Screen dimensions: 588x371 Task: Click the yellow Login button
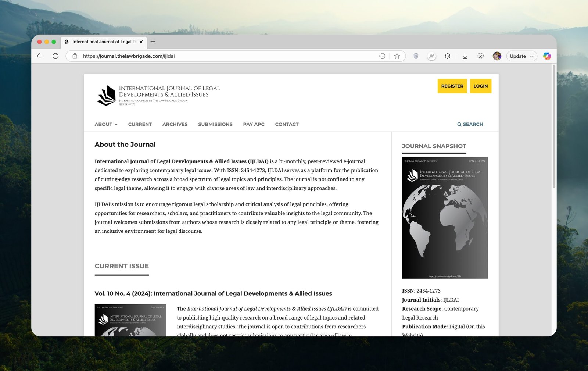click(480, 86)
